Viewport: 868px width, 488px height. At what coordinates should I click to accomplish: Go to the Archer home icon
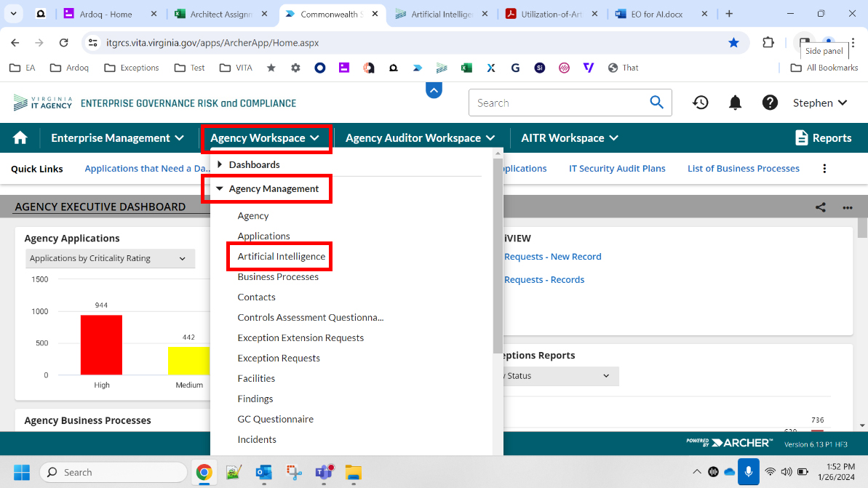[x=20, y=137]
